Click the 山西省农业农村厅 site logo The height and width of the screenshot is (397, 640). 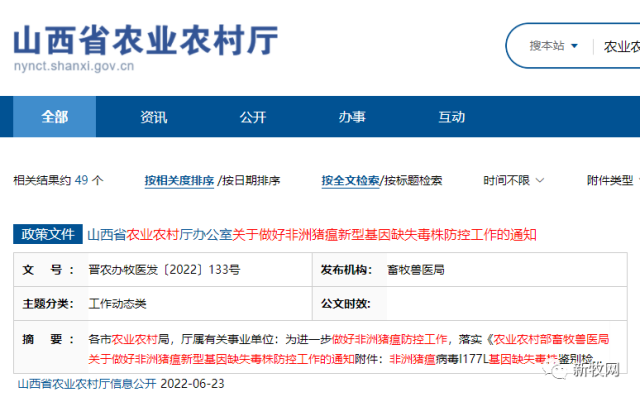click(146, 40)
